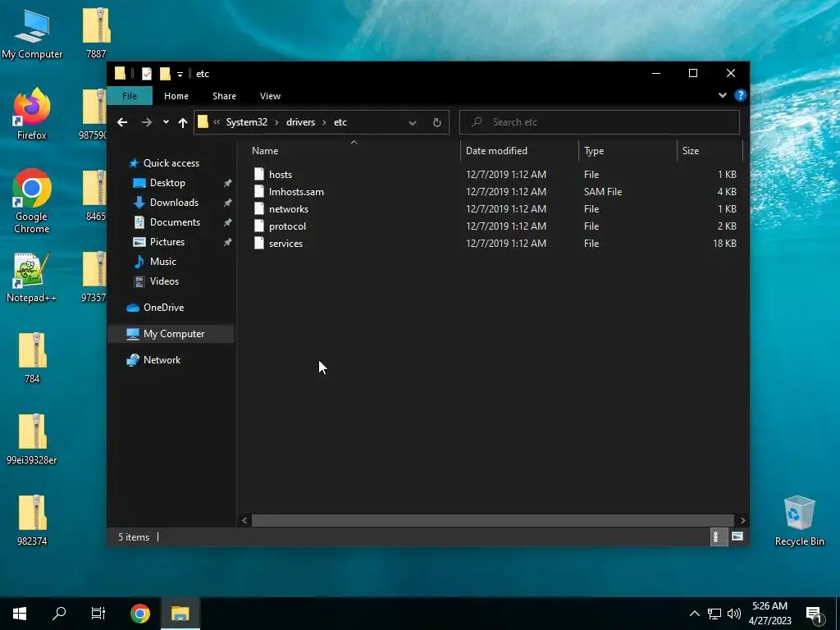Open Music in the navigation pane

click(x=162, y=262)
